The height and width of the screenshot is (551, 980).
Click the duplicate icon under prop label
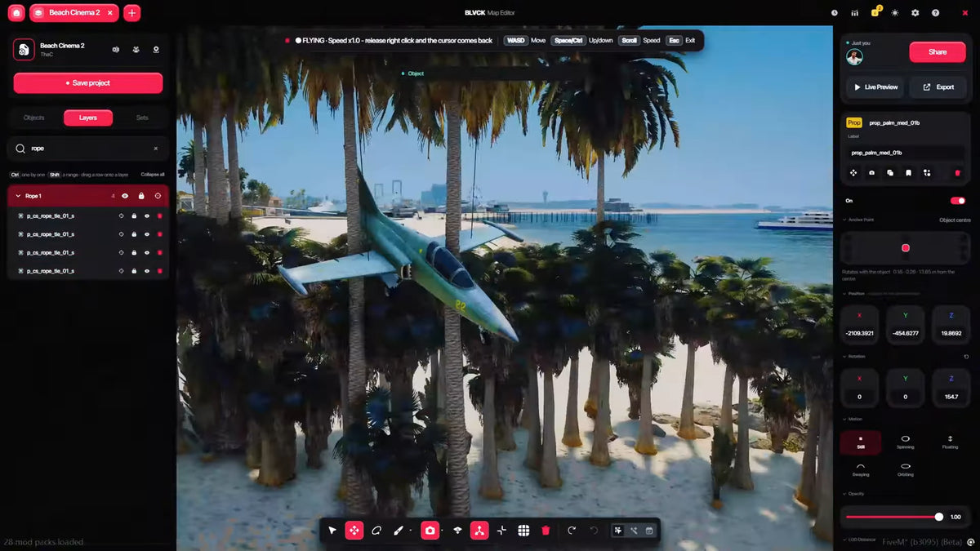coord(890,173)
